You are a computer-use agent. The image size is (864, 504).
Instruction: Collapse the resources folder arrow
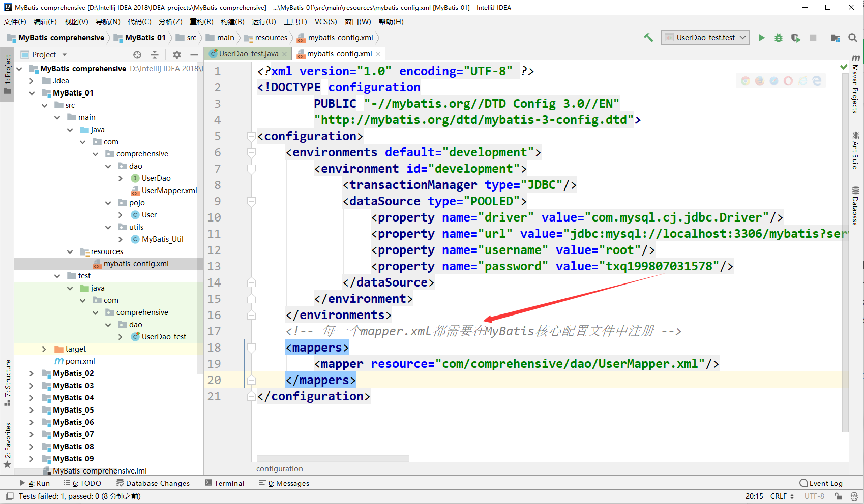[x=70, y=251]
